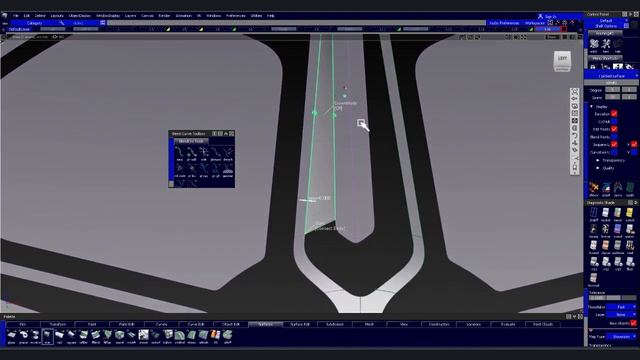Switch to the Mesh palette tab

click(369, 324)
